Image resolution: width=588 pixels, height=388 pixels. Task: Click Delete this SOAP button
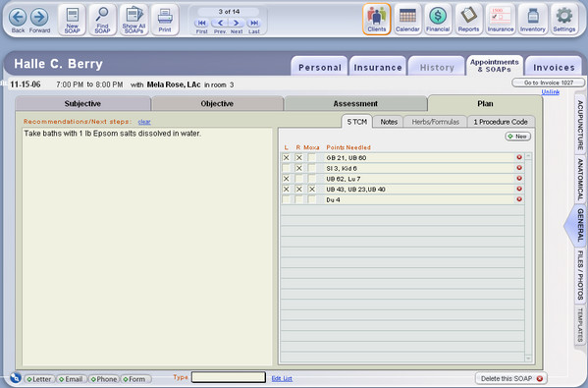point(511,378)
